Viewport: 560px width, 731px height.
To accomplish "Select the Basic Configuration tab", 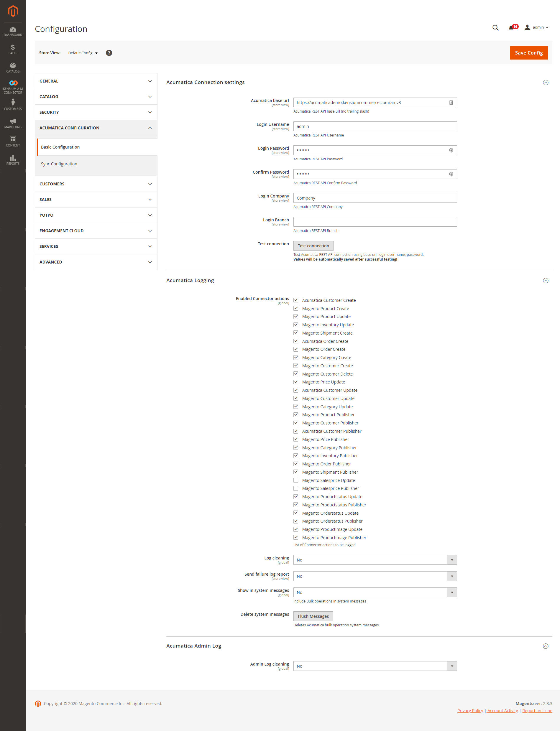I will point(97,147).
